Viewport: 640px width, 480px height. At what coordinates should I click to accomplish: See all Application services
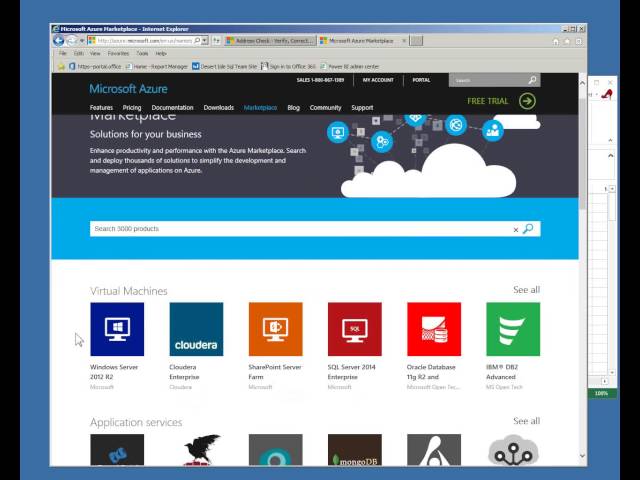pos(527,421)
